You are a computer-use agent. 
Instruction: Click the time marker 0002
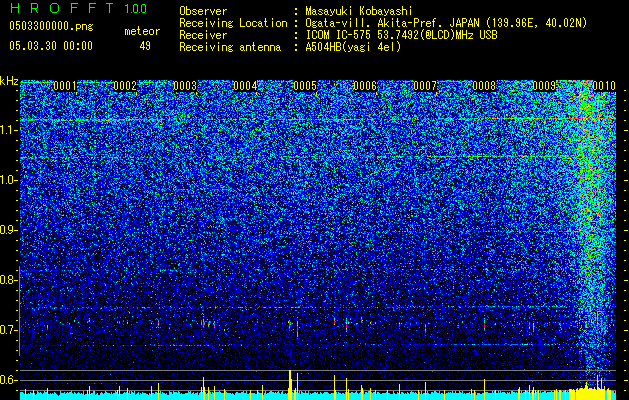coord(125,86)
